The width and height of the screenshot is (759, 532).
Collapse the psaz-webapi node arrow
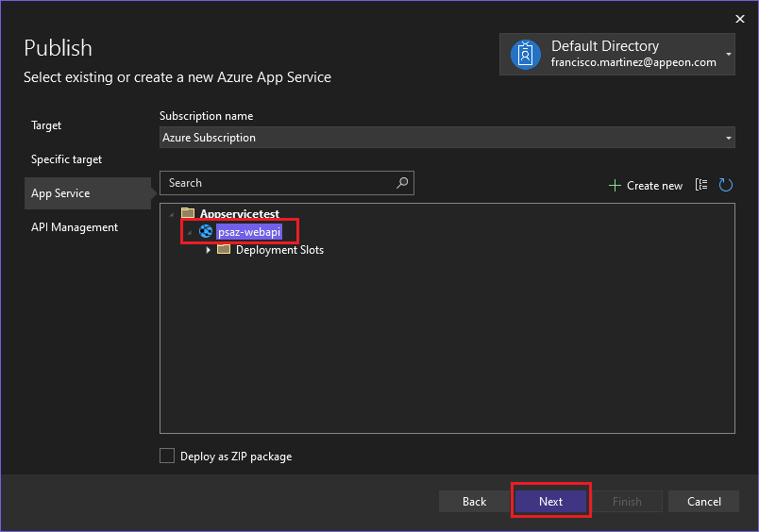click(190, 233)
